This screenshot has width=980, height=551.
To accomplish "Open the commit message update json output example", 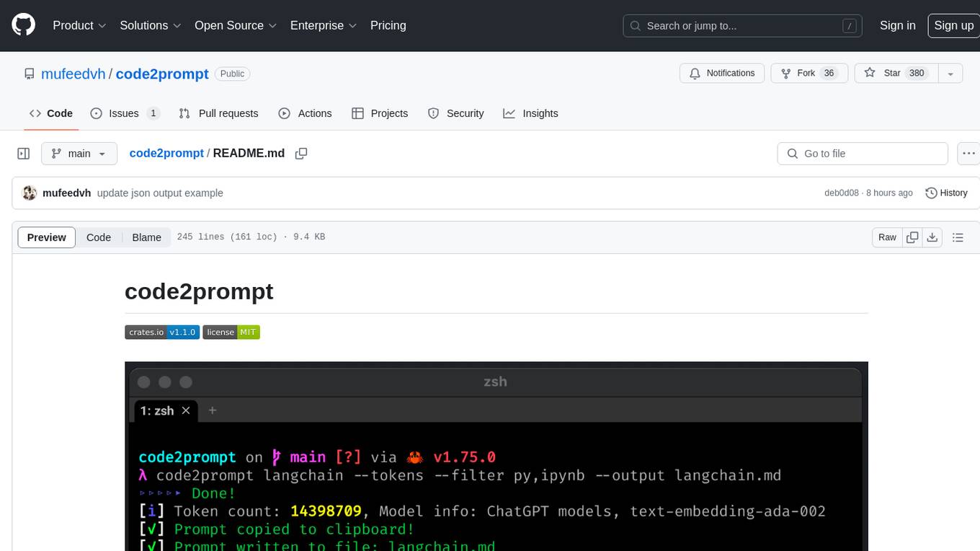I will tap(160, 193).
